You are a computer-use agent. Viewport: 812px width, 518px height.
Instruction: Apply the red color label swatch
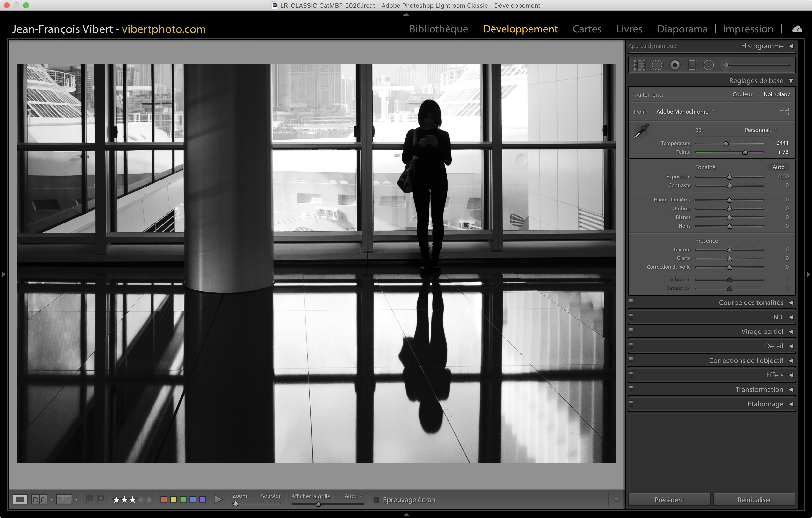164,499
